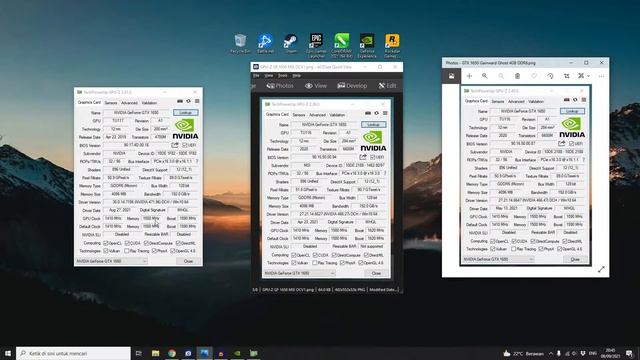Switch to Develop mode in ACDSee
This screenshot has width=640, height=360.
pos(352,86)
